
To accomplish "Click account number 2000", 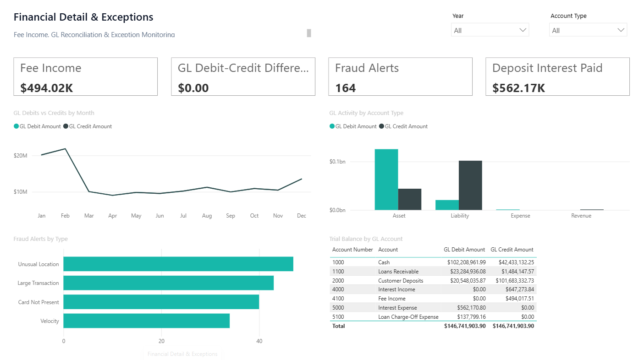I will [x=338, y=281].
